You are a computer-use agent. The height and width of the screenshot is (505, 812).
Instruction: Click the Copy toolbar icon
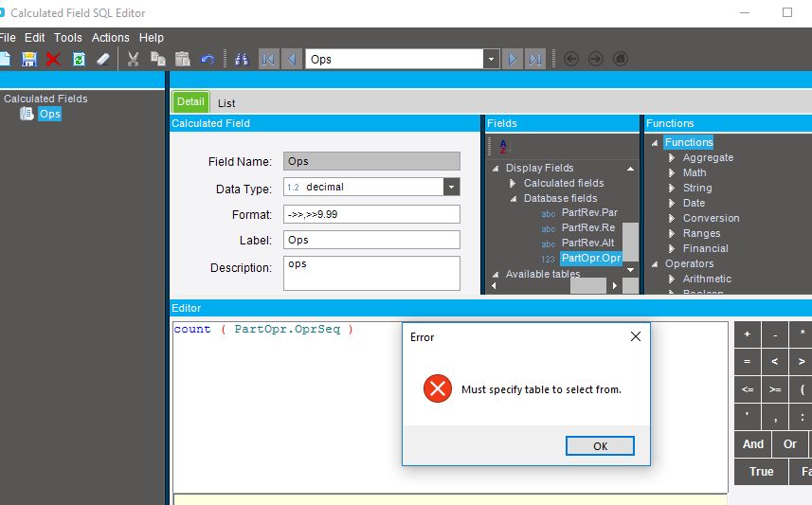coord(158,59)
